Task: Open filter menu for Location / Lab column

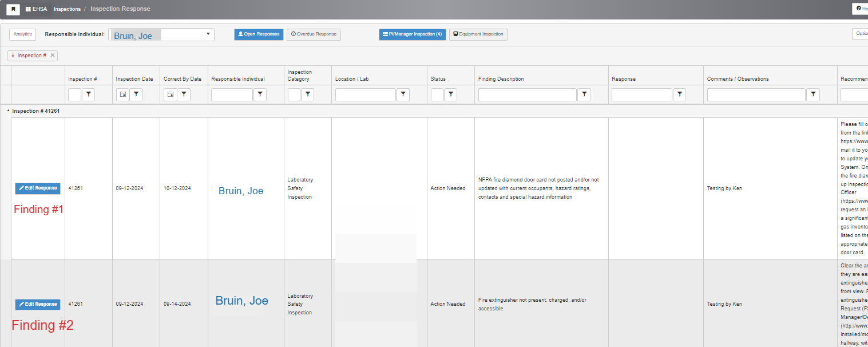Action: point(403,95)
